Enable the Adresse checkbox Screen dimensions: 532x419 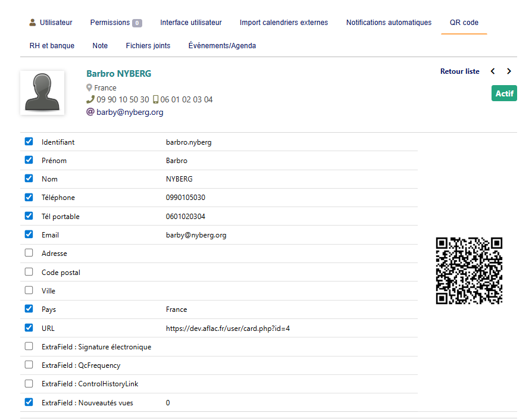[x=28, y=252]
